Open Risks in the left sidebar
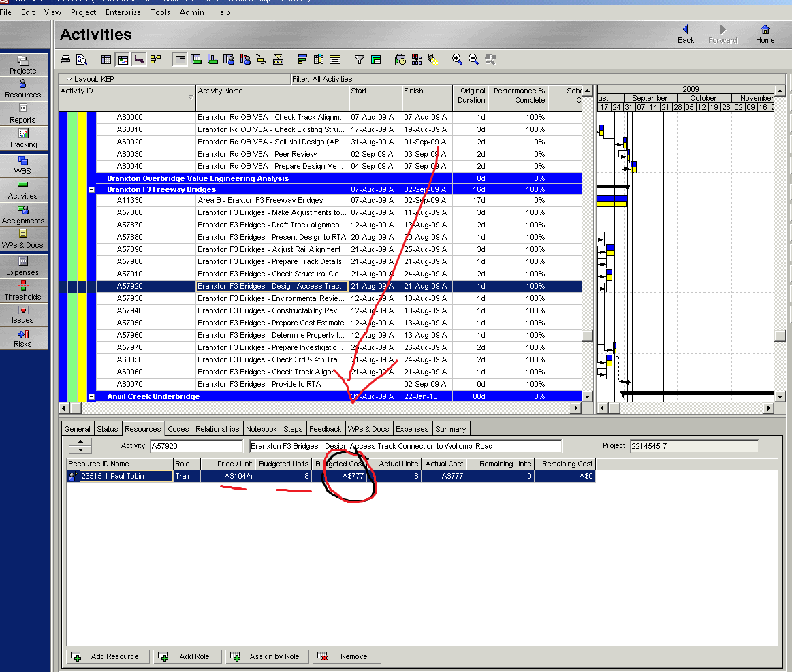This screenshot has width=792, height=672. point(23,338)
